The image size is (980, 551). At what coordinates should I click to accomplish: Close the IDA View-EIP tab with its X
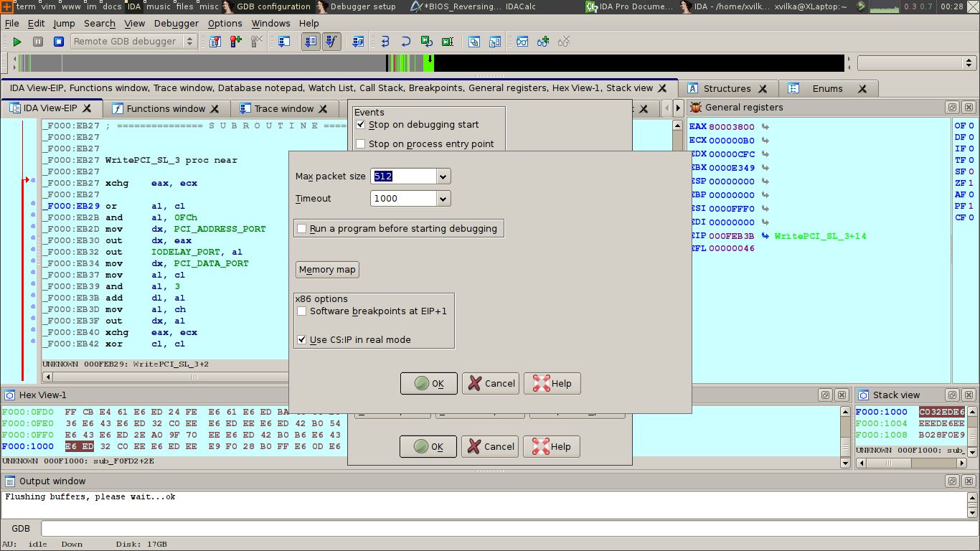click(87, 108)
